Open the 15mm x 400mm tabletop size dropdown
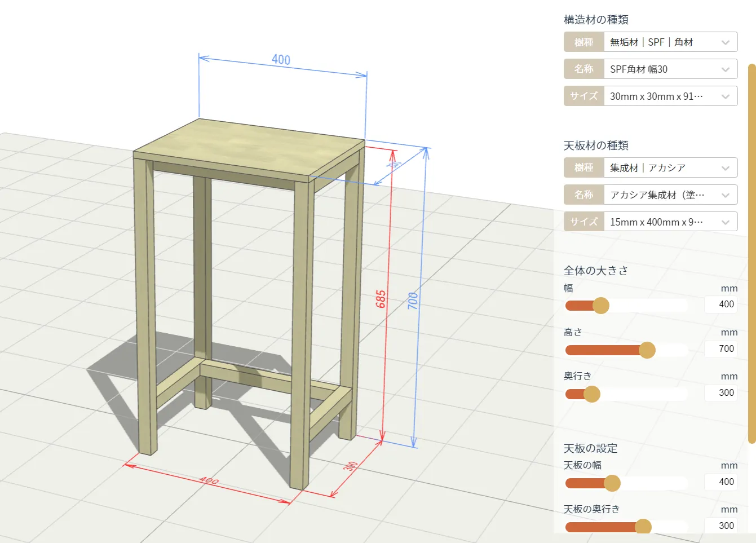Image resolution: width=756 pixels, height=543 pixels. (670, 222)
